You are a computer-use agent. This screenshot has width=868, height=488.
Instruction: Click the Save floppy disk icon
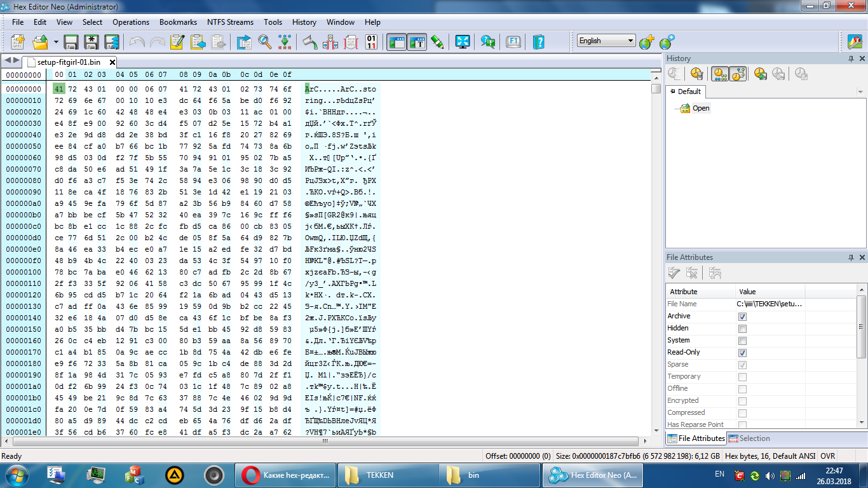(x=71, y=42)
